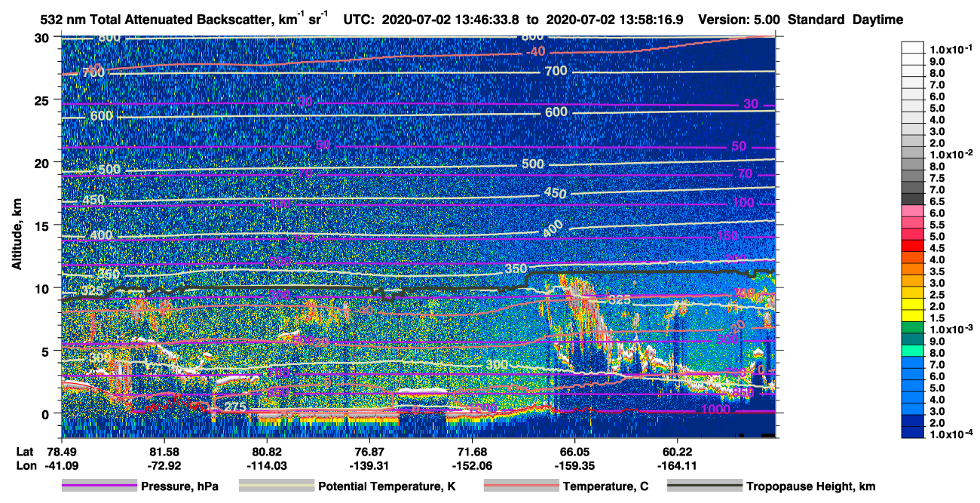Click the '1000' hPa pressure contour label
980x503 pixels.
(x=715, y=409)
